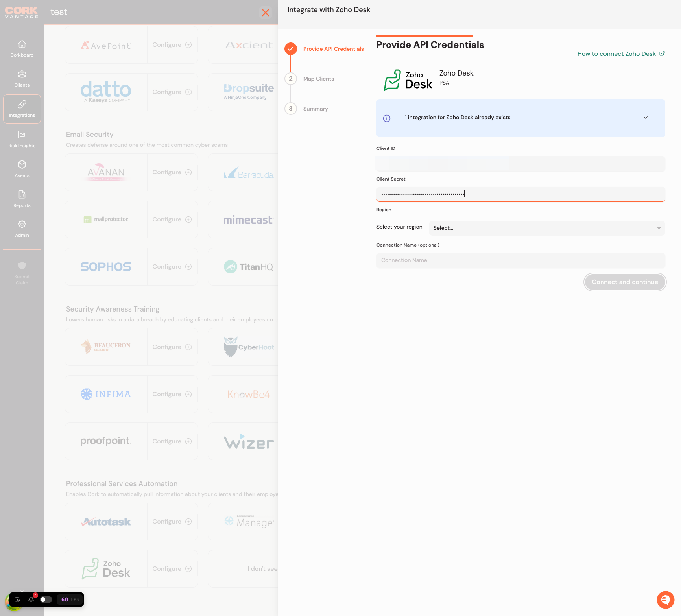The image size is (681, 616).
Task: Configure the Sophos integration
Action: click(172, 267)
